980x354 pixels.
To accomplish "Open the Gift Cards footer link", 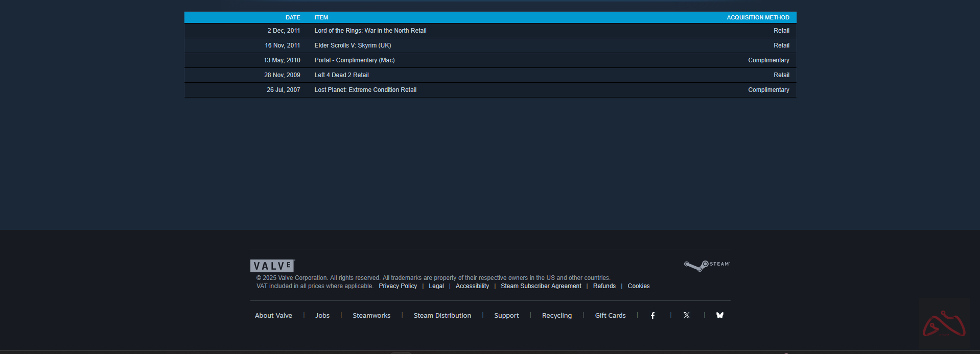I will coord(610,316).
